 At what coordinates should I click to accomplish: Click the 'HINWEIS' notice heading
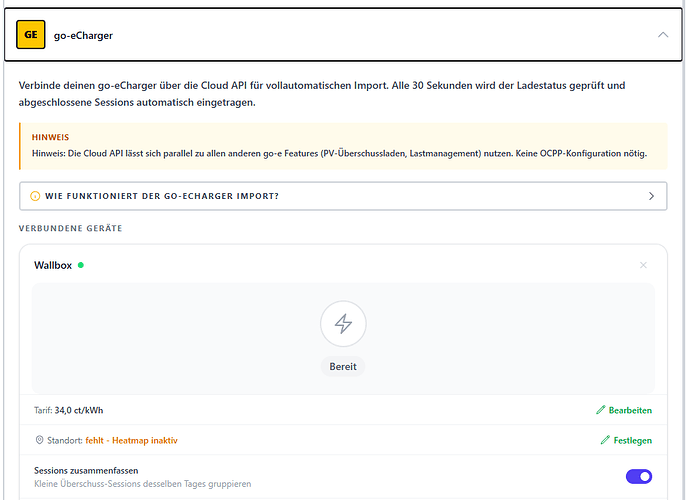50,137
